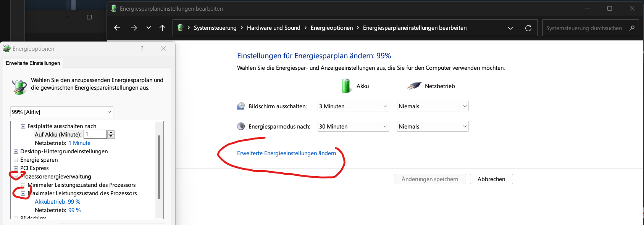The height and width of the screenshot is (225, 644).
Task: Expand the PCI Express node
Action: pyautogui.click(x=16, y=168)
